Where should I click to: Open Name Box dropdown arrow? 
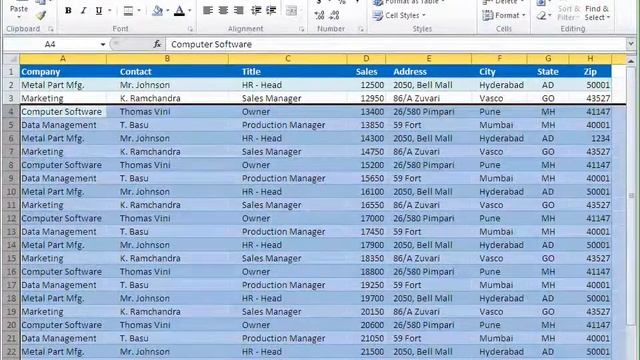click(103, 44)
